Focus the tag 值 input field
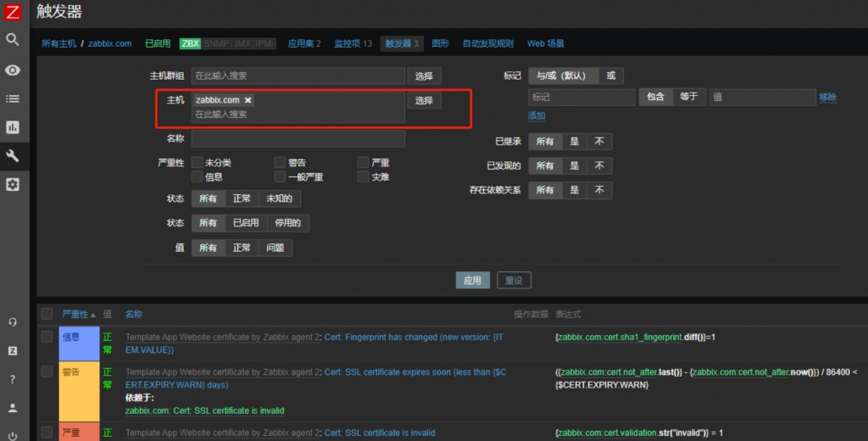 [x=762, y=97]
